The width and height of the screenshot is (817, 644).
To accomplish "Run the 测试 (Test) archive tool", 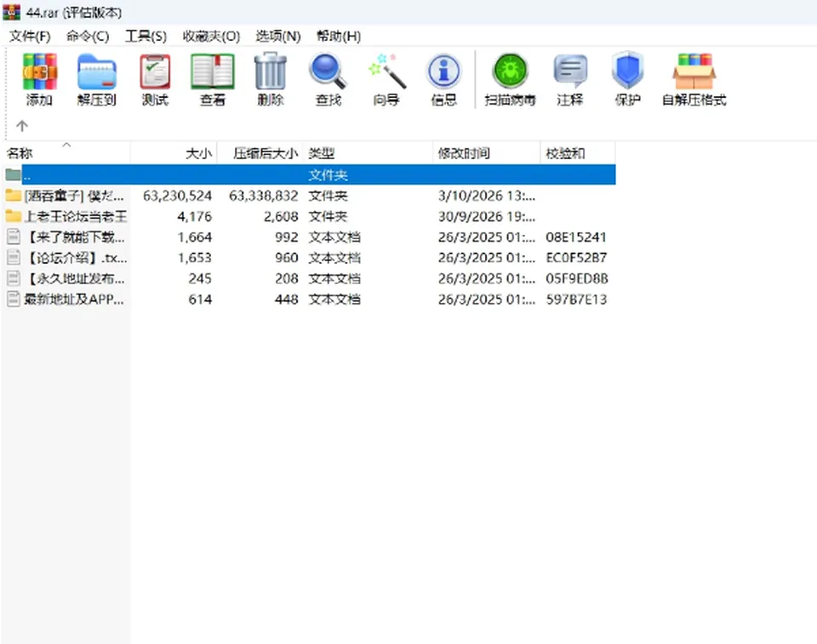I will pos(155,79).
